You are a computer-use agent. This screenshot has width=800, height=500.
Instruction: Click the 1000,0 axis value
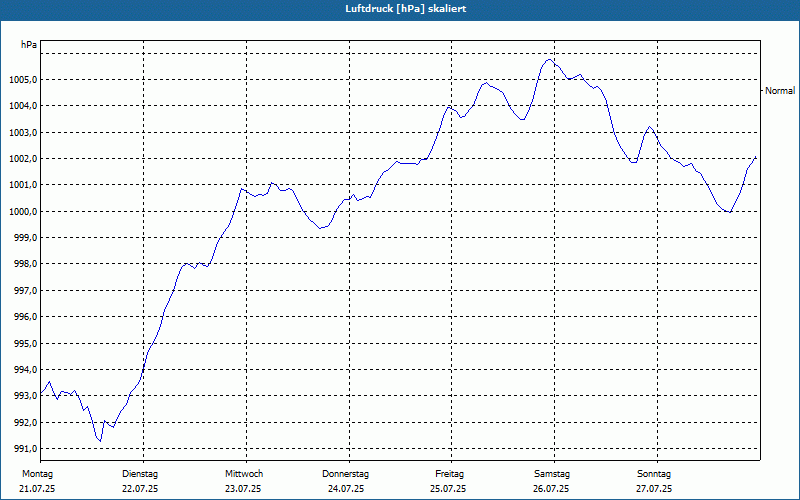coord(23,211)
